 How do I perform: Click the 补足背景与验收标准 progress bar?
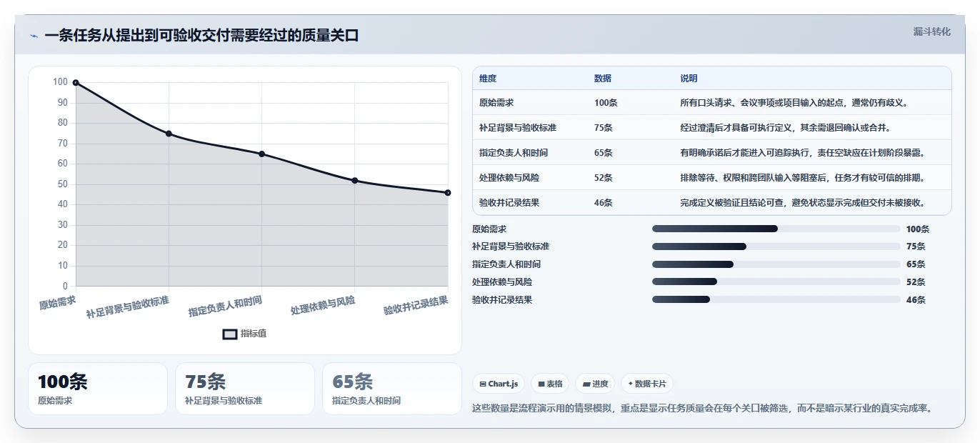[776, 247]
